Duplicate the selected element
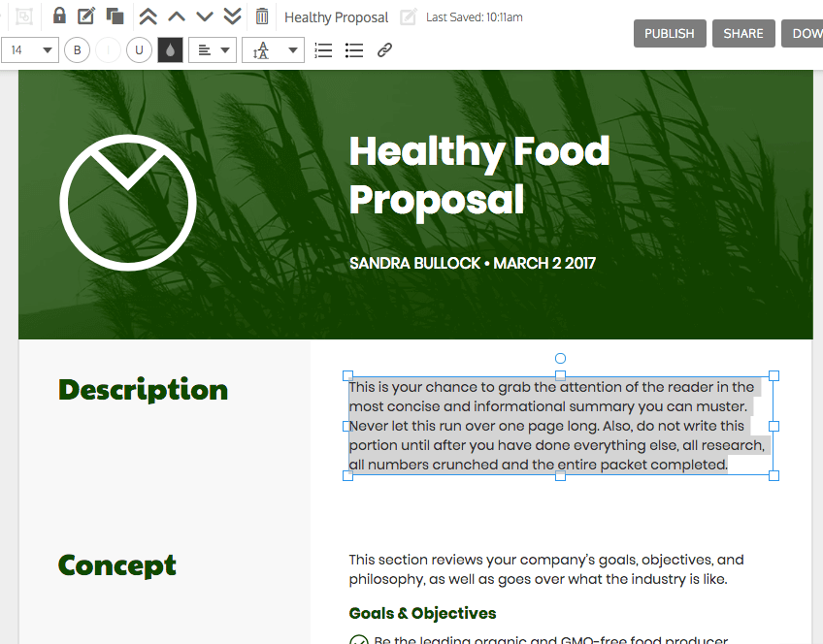 tap(115, 16)
